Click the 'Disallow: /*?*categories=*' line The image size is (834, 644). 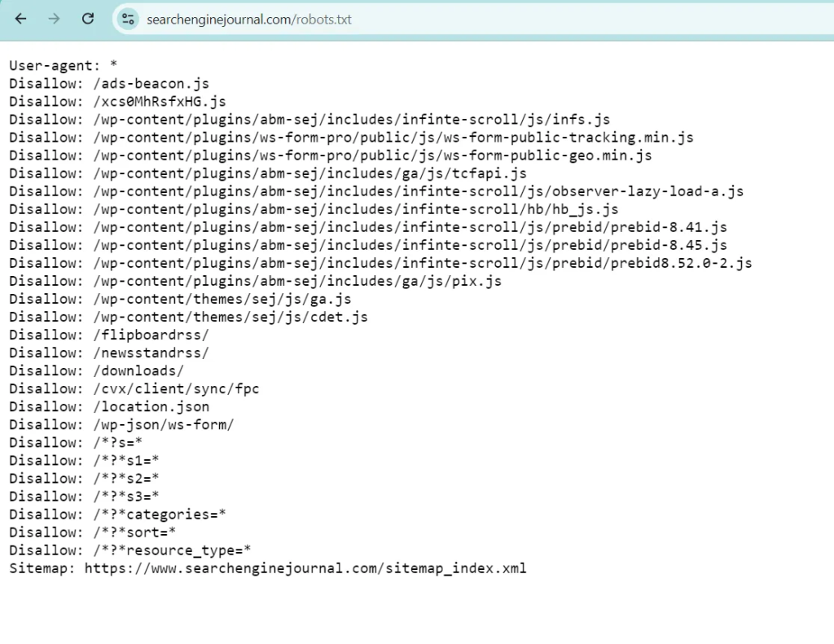(x=117, y=515)
